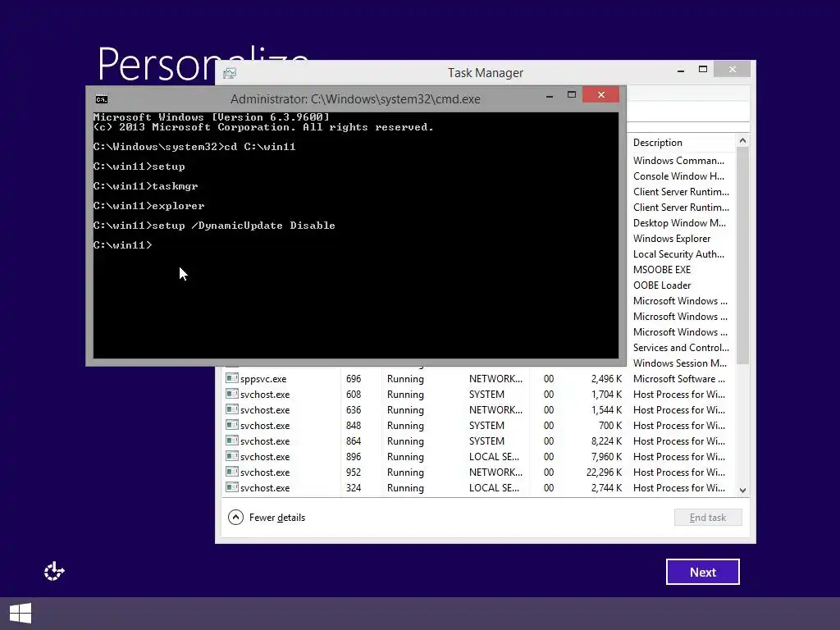Screen dimensions: 840x630
Task: Click the 'cd C:\win11' command line
Action: click(x=194, y=147)
